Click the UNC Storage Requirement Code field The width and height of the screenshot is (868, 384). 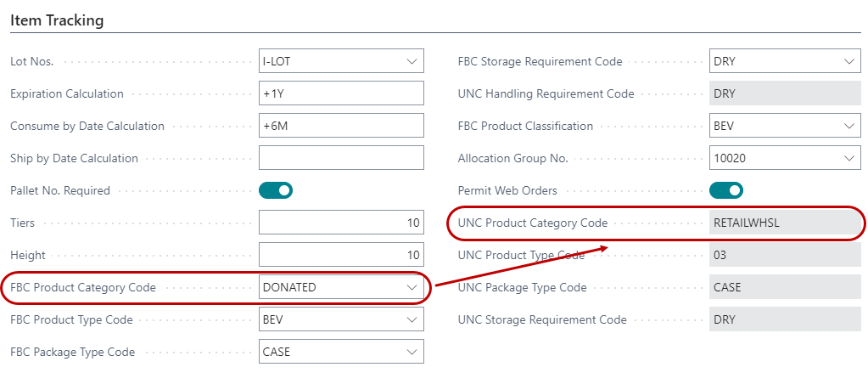click(x=784, y=319)
